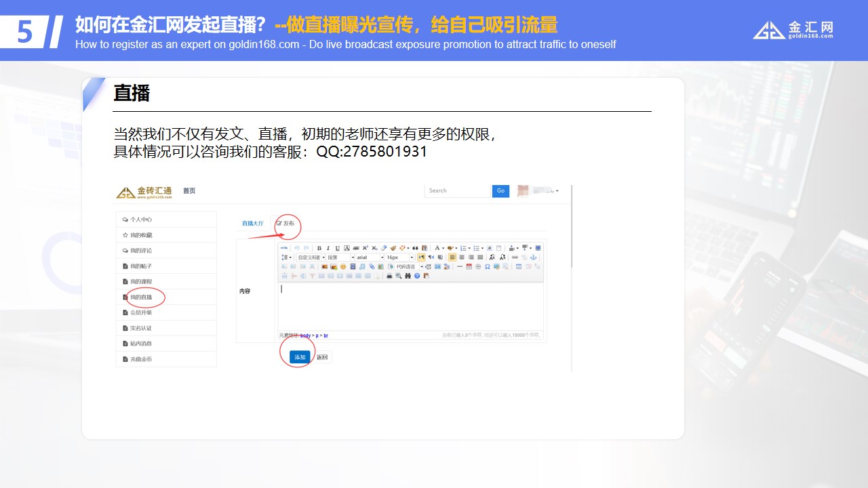Click the fullscreen monitor icon

pos(538,248)
